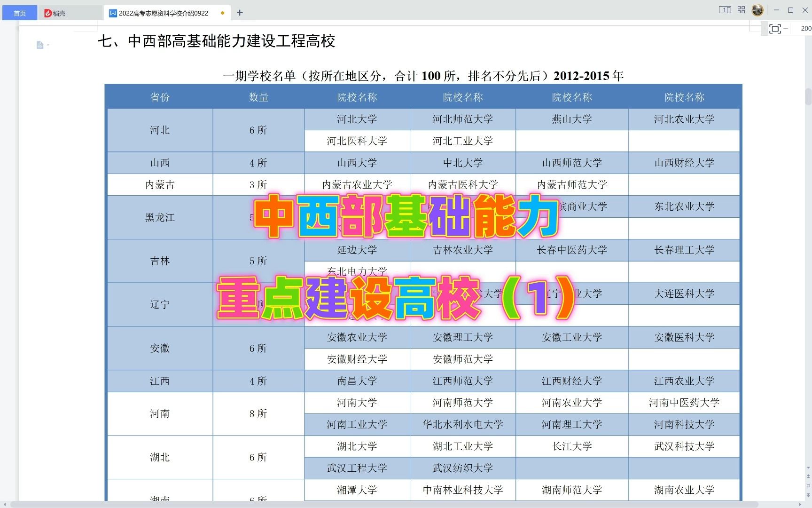The height and width of the screenshot is (508, 812).
Task: Click the fit-to-page frame icon
Action: 775,29
